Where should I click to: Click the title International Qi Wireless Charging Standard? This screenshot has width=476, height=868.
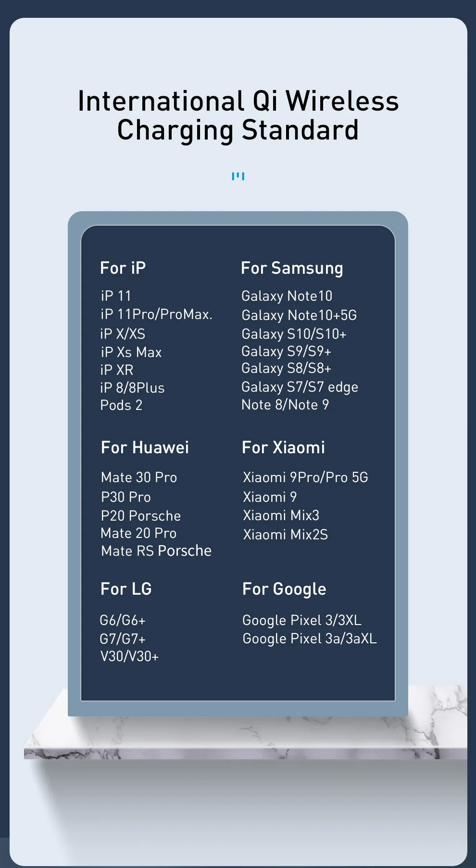(x=238, y=115)
